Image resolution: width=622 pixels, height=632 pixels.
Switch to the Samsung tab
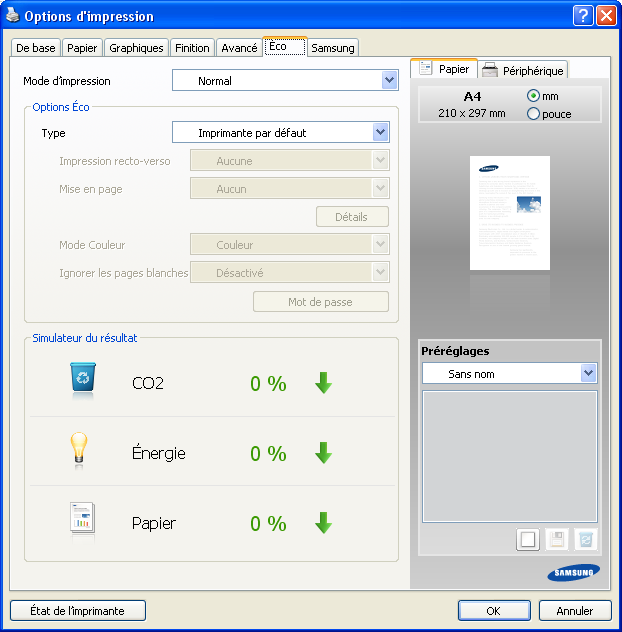333,48
